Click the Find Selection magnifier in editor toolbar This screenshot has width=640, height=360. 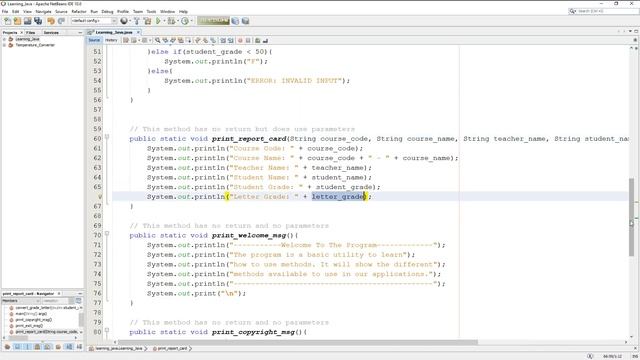[x=157, y=40]
